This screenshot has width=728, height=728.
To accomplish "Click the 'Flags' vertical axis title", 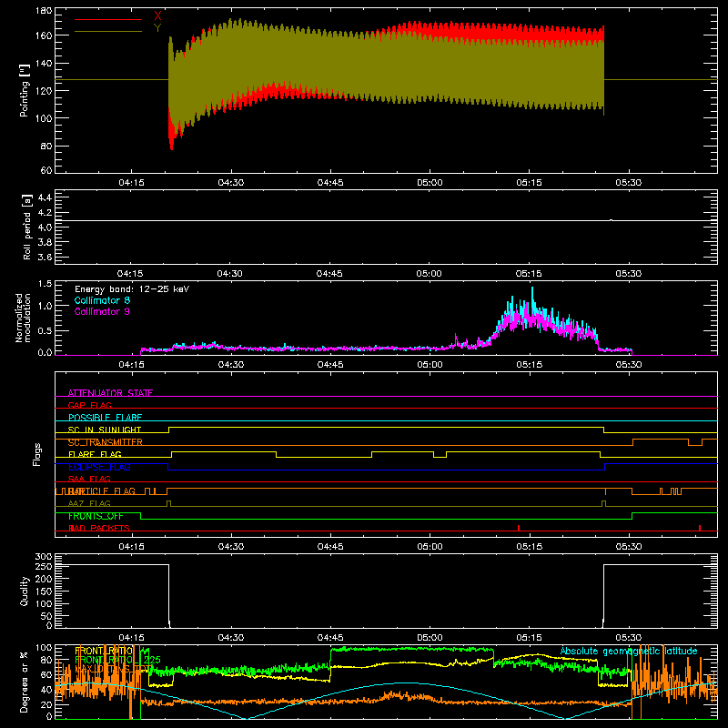I will point(37,454).
